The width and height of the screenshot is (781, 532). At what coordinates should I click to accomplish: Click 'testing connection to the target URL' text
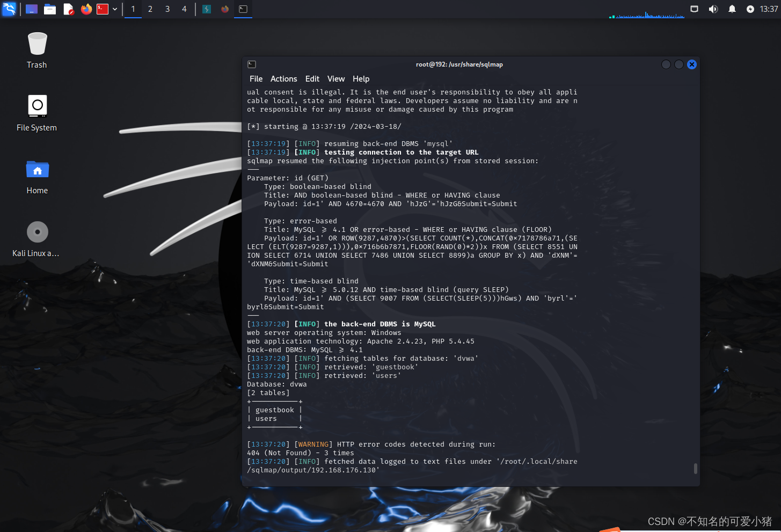(x=402, y=152)
